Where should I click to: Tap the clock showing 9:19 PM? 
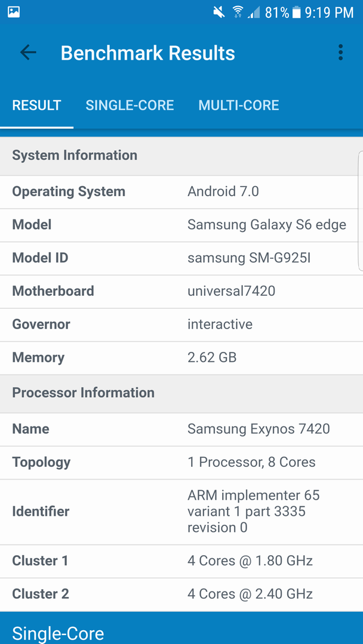click(x=330, y=13)
